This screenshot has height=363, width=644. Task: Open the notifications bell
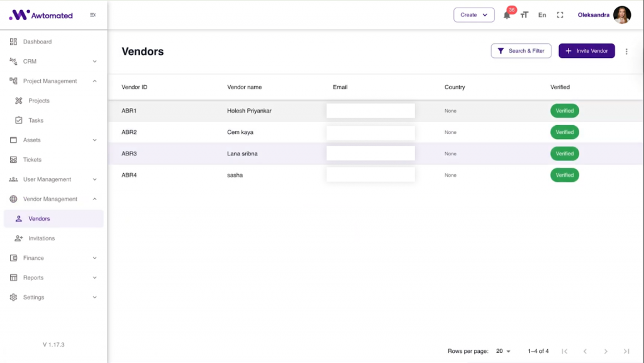(x=507, y=15)
